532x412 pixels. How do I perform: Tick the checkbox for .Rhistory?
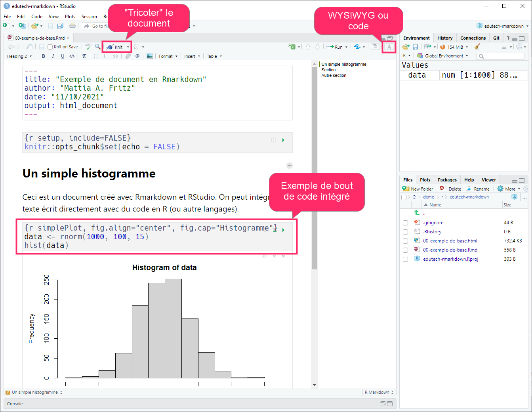pos(405,232)
